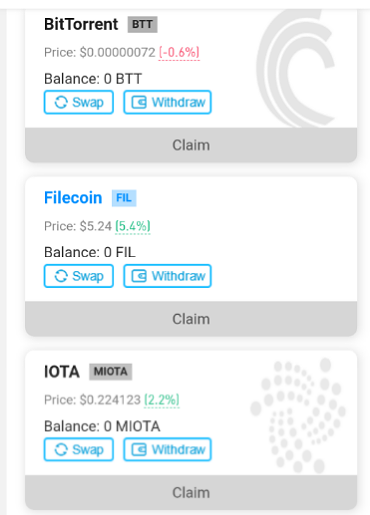Show IOTA 2.2% price change details
The height and width of the screenshot is (515, 370).
pyautogui.click(x=162, y=400)
